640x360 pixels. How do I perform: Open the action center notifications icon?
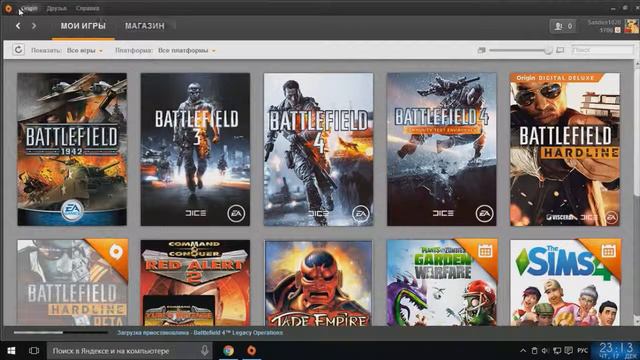click(x=569, y=351)
